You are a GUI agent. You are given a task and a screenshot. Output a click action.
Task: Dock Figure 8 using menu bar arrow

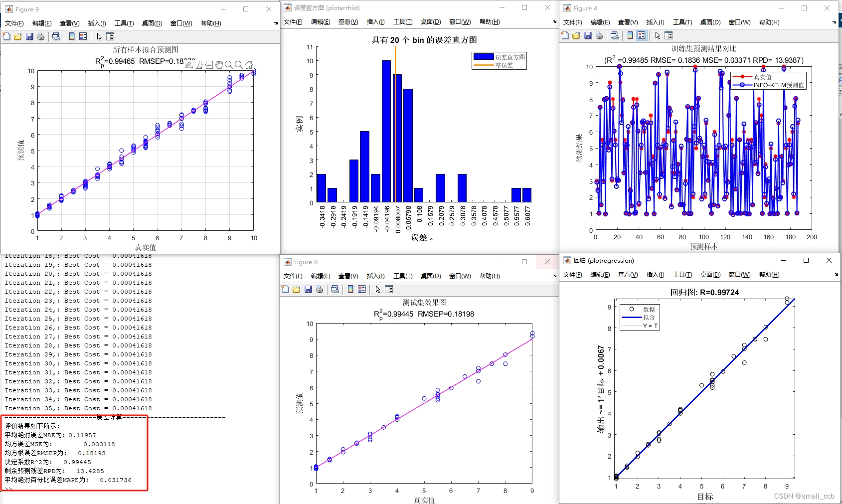[555, 276]
